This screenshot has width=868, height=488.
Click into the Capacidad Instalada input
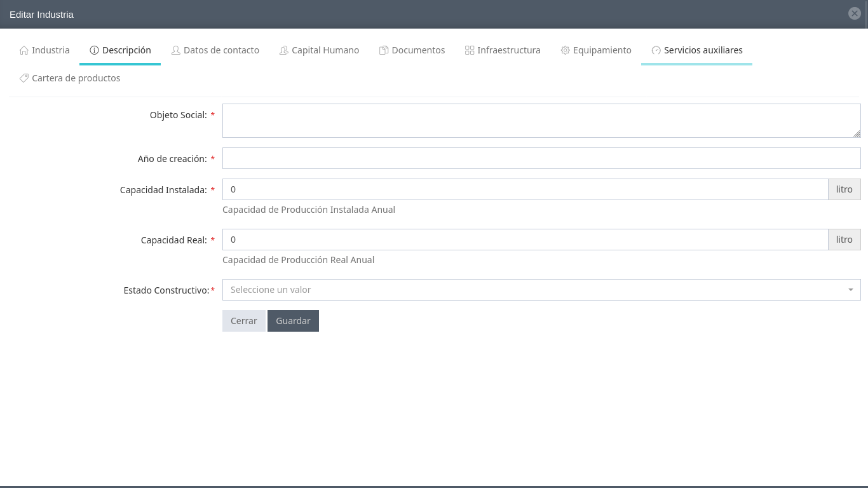pyautogui.click(x=524, y=189)
